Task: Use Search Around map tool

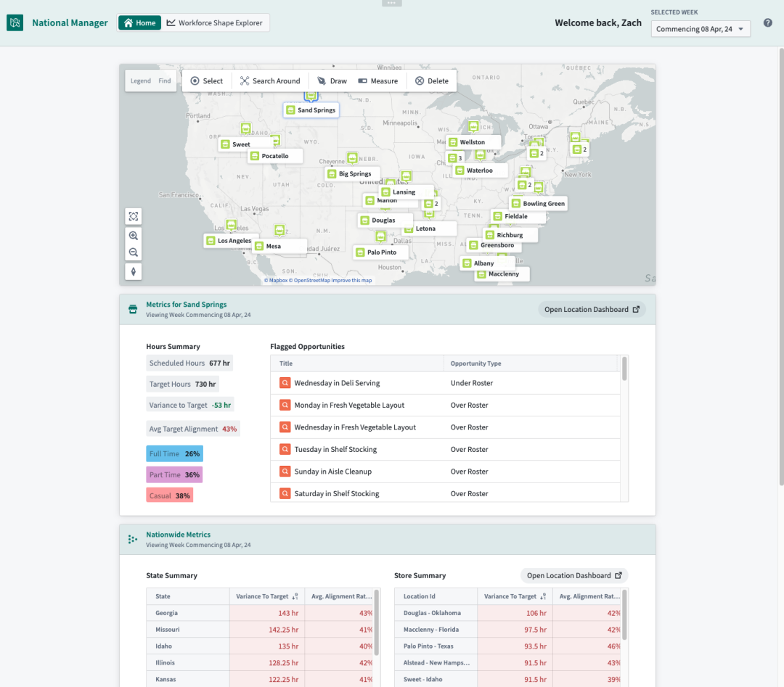Action: (269, 81)
